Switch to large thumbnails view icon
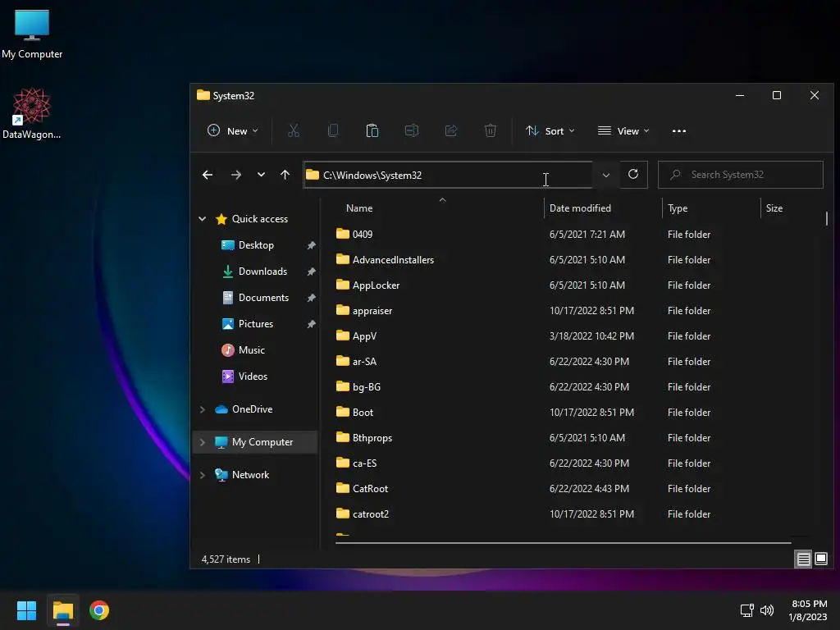Viewport: 840px width, 630px height. [x=820, y=559]
